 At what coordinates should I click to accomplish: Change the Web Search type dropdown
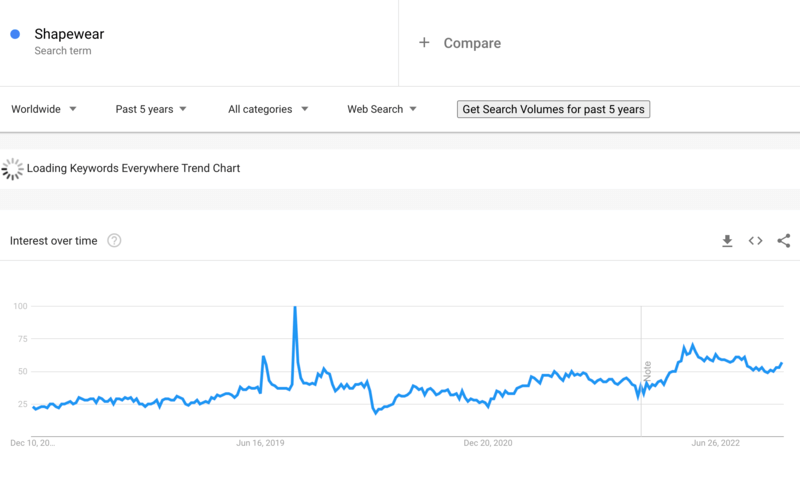(382, 109)
